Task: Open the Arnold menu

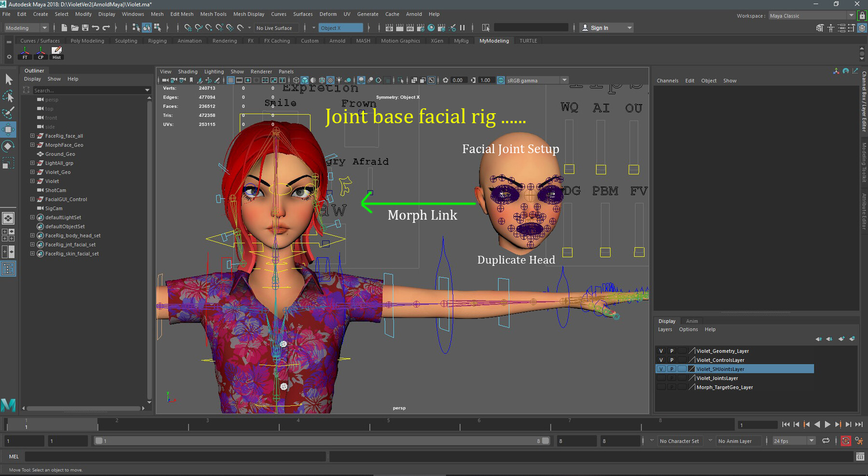Action: click(414, 14)
